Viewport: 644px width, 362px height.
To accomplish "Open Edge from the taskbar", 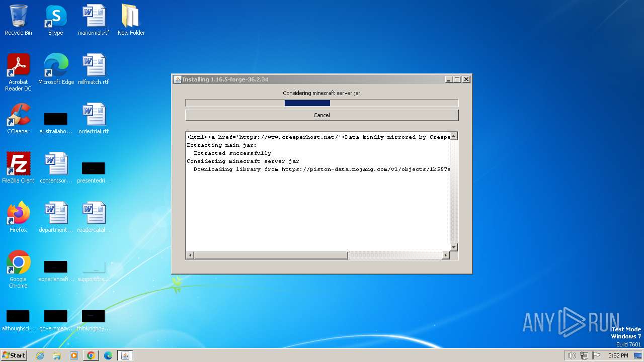I will (x=108, y=355).
